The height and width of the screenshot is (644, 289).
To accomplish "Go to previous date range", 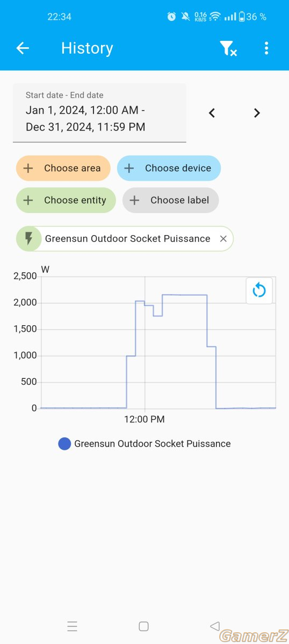I will (212, 113).
